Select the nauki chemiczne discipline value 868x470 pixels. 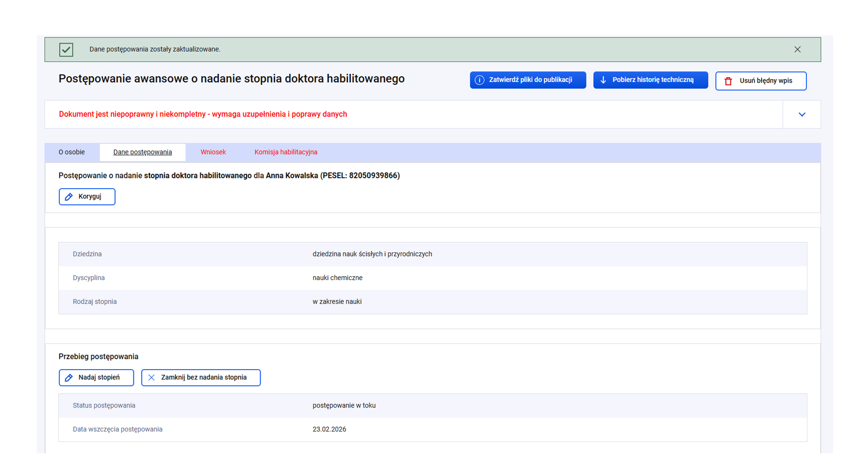click(x=337, y=278)
